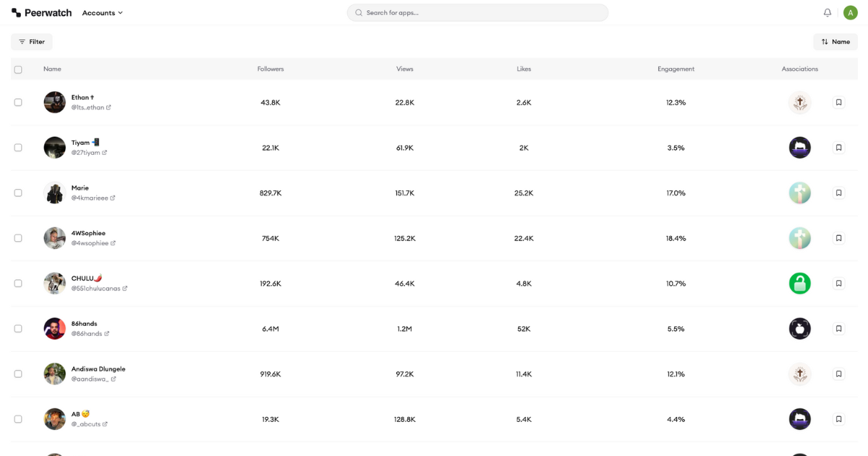Click the green A profile avatar
Image resolution: width=868 pixels, height=456 pixels.
coord(850,12)
